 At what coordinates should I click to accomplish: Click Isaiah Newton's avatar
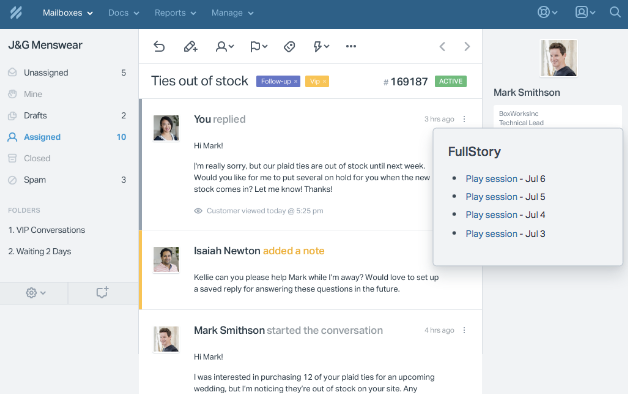[166, 259]
